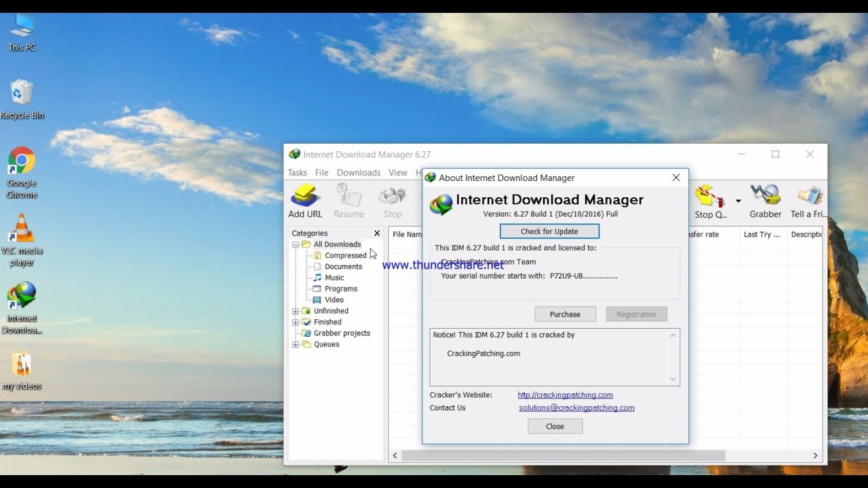Select Grabber projects in tree
The image size is (868, 488).
342,333
